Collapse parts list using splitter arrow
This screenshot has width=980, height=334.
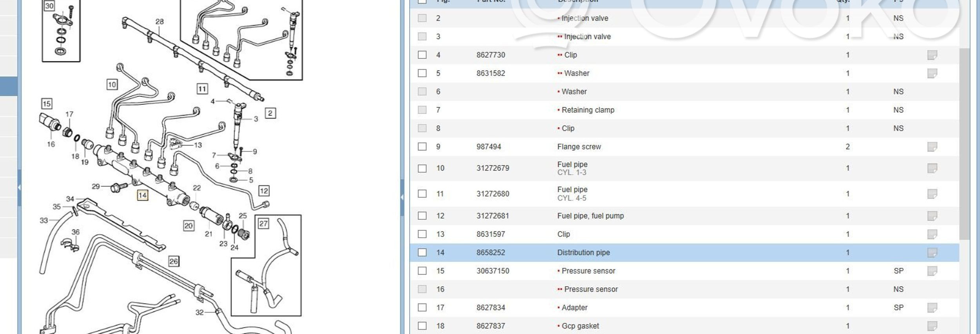pos(402,197)
